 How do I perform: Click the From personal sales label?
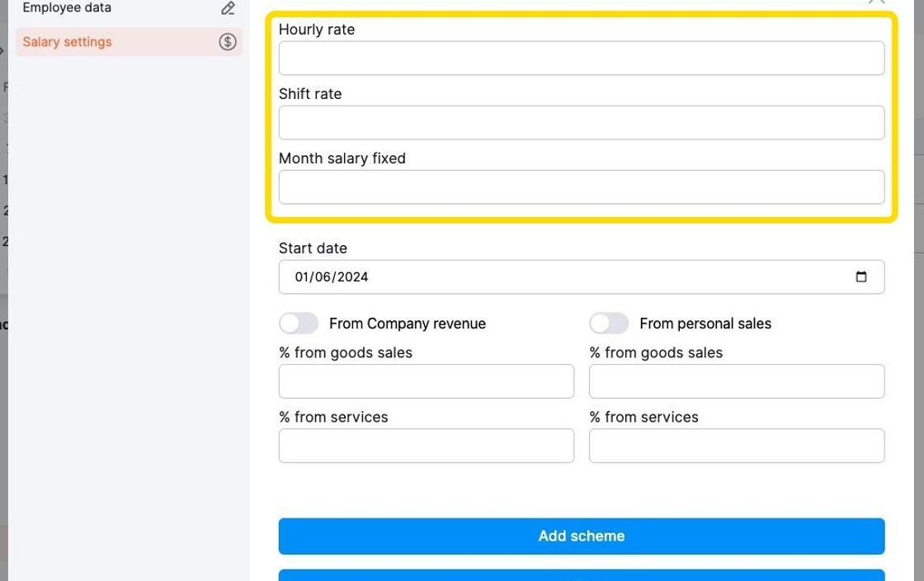[x=705, y=324]
